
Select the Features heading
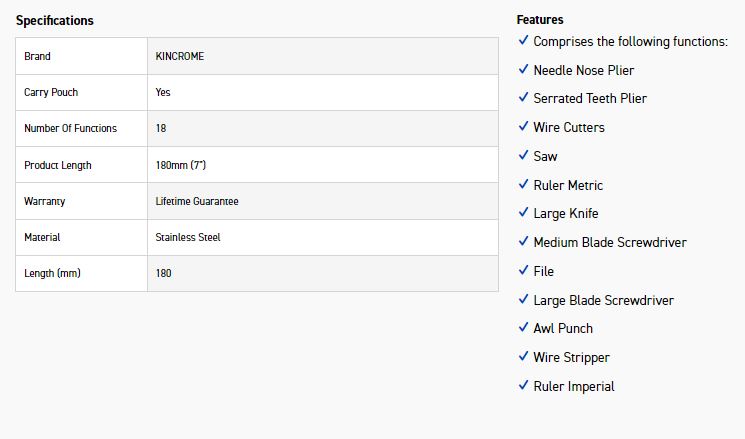[x=540, y=19]
